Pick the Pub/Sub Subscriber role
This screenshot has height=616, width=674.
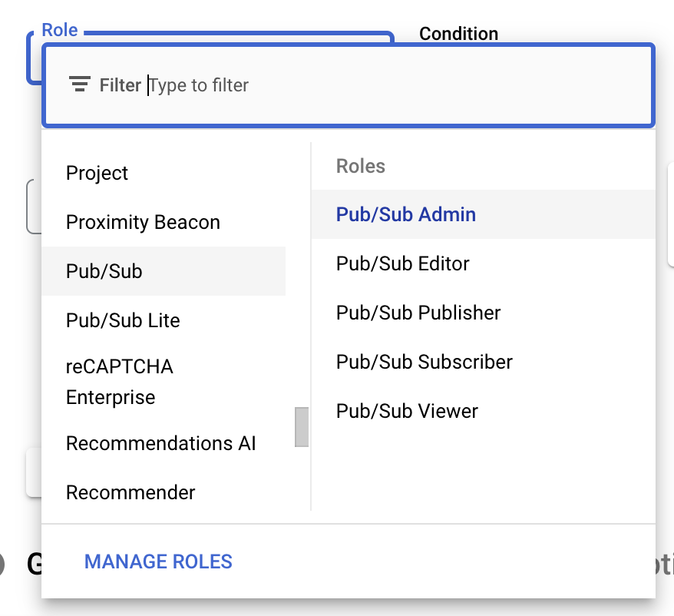pyautogui.click(x=425, y=362)
